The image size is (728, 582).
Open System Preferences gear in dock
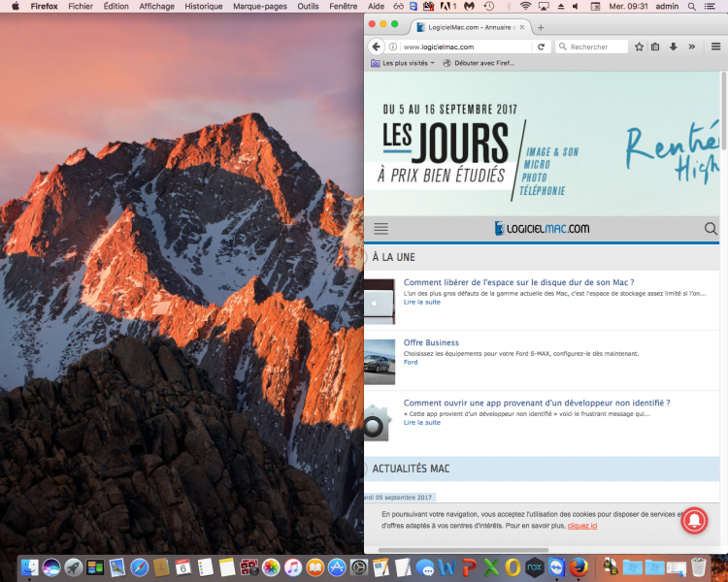359,567
